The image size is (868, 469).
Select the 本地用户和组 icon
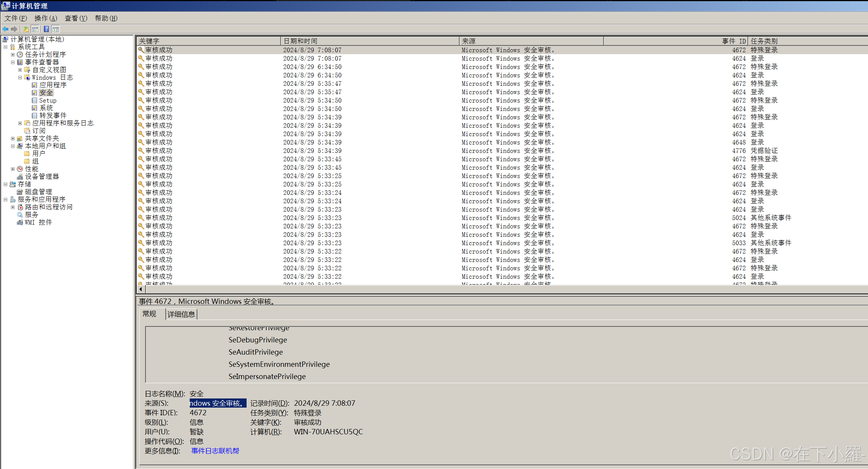(20, 146)
